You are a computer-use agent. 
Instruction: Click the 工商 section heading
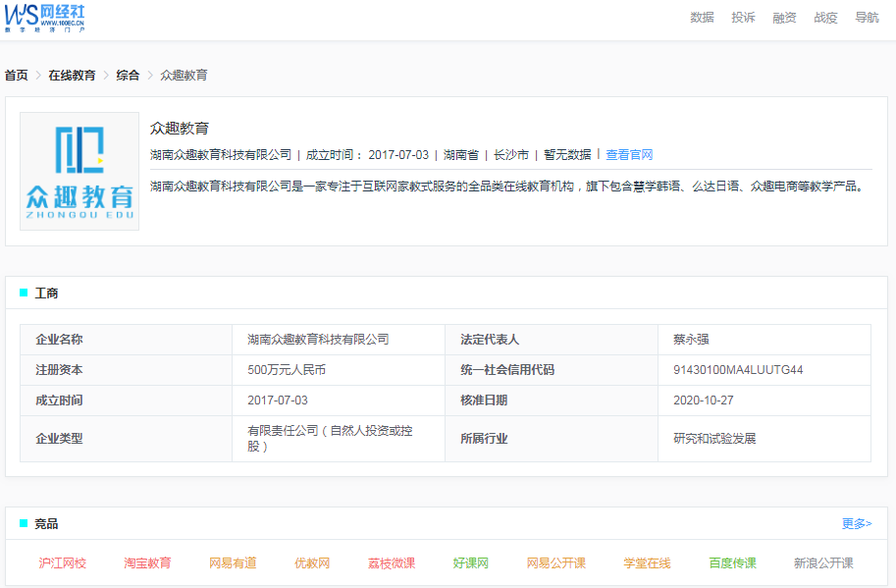click(46, 294)
